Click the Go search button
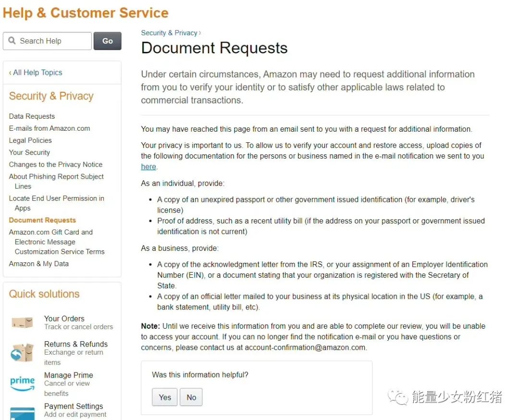This screenshot has width=519, height=420. point(108,41)
